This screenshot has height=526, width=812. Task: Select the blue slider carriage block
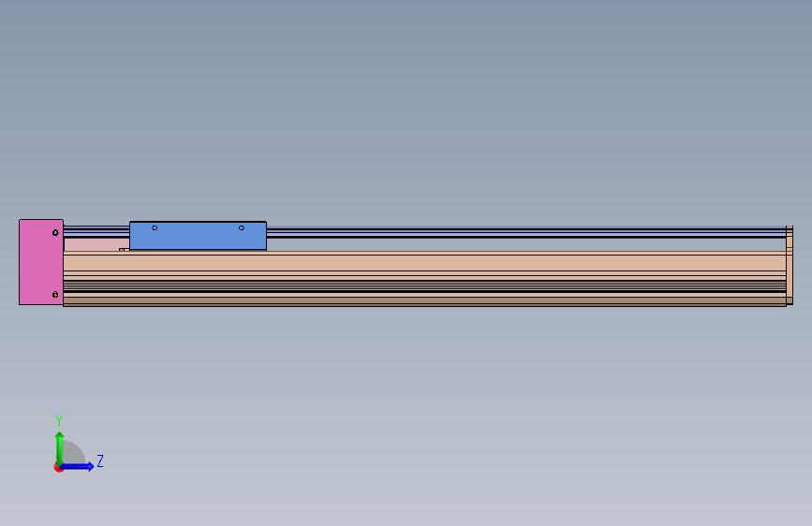[198, 236]
